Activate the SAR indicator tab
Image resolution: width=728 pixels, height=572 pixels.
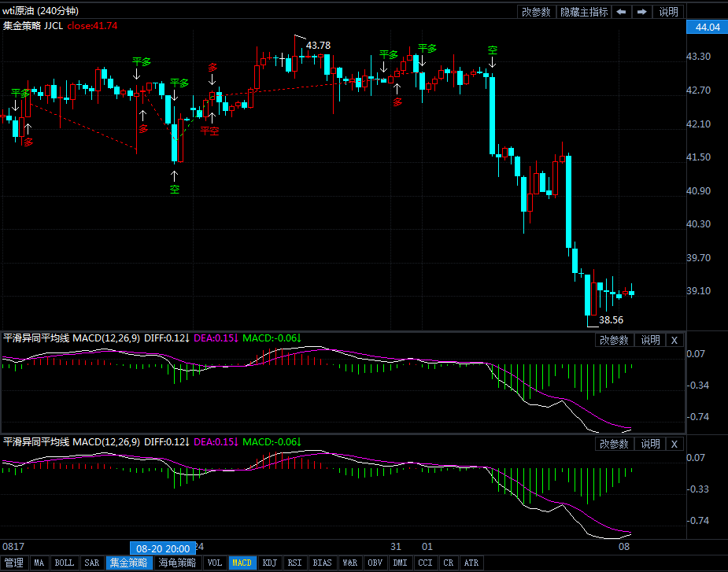tap(92, 563)
